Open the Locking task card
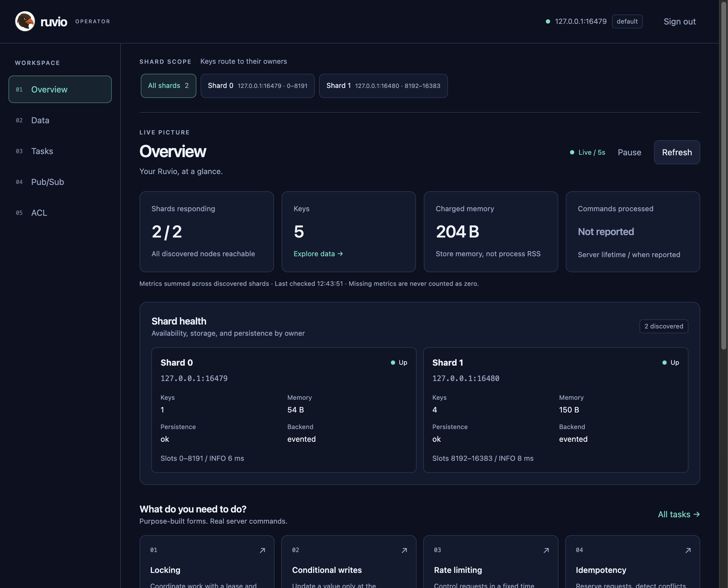This screenshot has height=588, width=728. pos(207,562)
